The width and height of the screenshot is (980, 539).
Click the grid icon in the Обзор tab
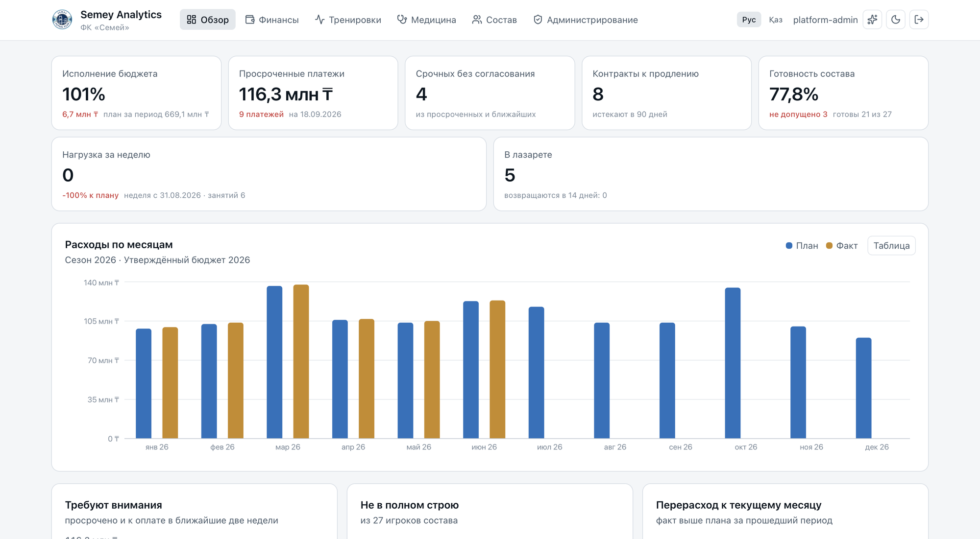click(x=192, y=20)
